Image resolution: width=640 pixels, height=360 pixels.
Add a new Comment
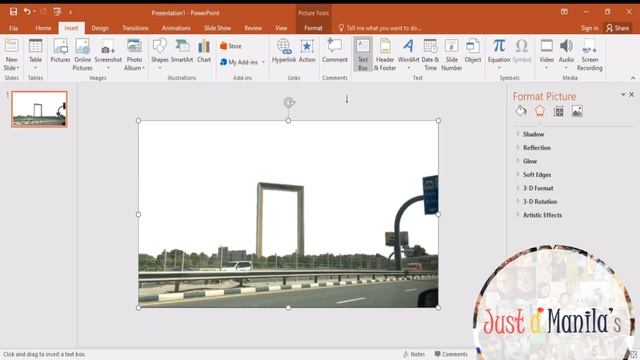(335, 51)
